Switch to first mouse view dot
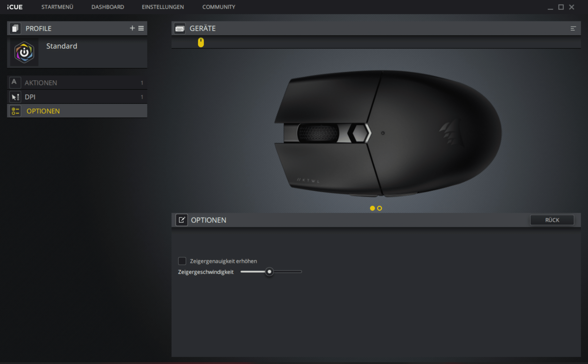 point(372,208)
